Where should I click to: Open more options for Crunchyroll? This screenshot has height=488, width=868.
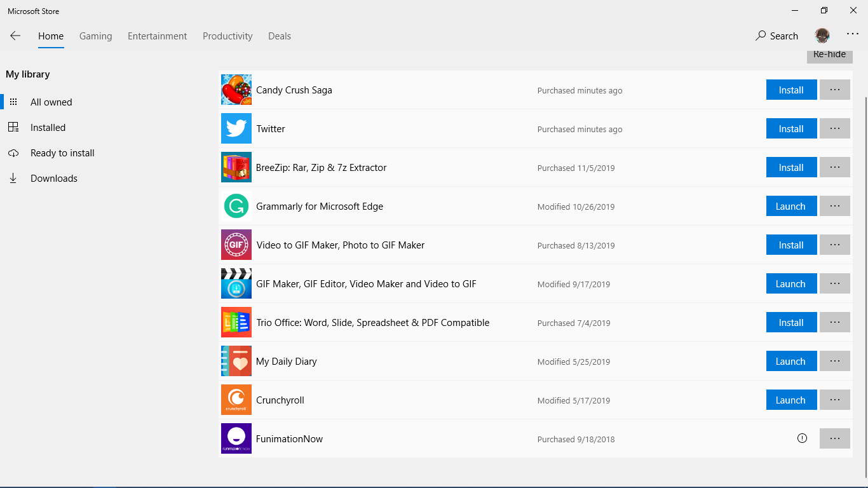(835, 400)
